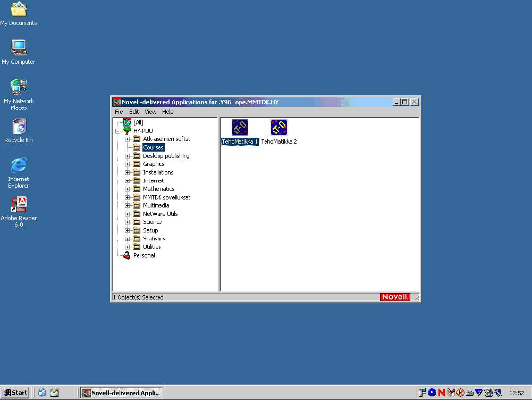This screenshot has height=400, width=532.
Task: Select the TehoMatikka 1 application icon
Action: (x=240, y=128)
